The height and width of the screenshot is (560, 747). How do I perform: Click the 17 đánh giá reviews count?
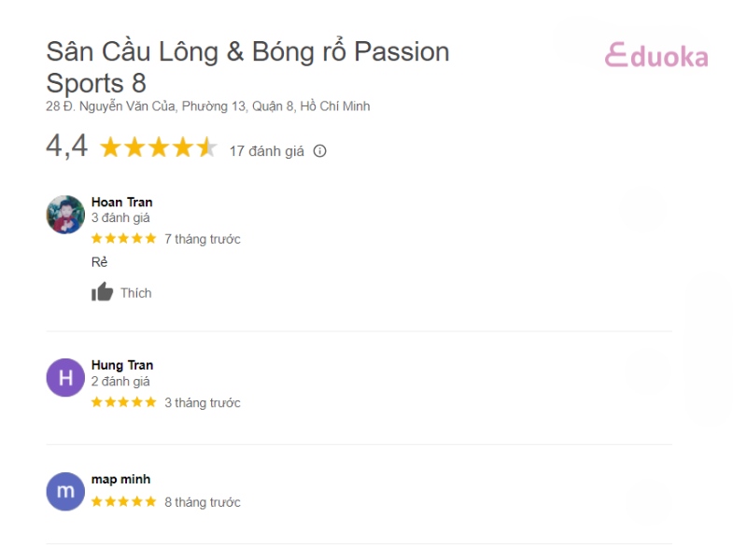click(266, 151)
